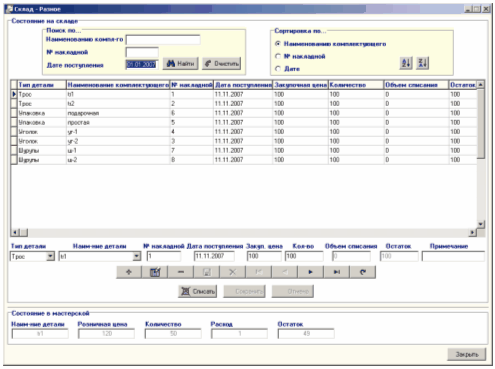The height and width of the screenshot is (369, 495).
Task: Click the ascending sort A-Z icon
Action: click(406, 63)
